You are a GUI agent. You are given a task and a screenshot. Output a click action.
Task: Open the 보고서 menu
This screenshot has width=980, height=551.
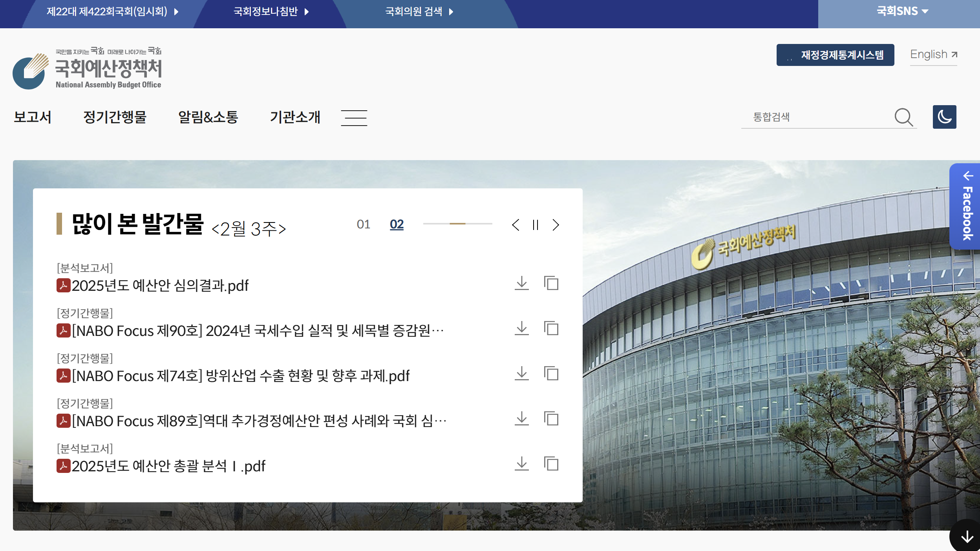[x=33, y=117]
